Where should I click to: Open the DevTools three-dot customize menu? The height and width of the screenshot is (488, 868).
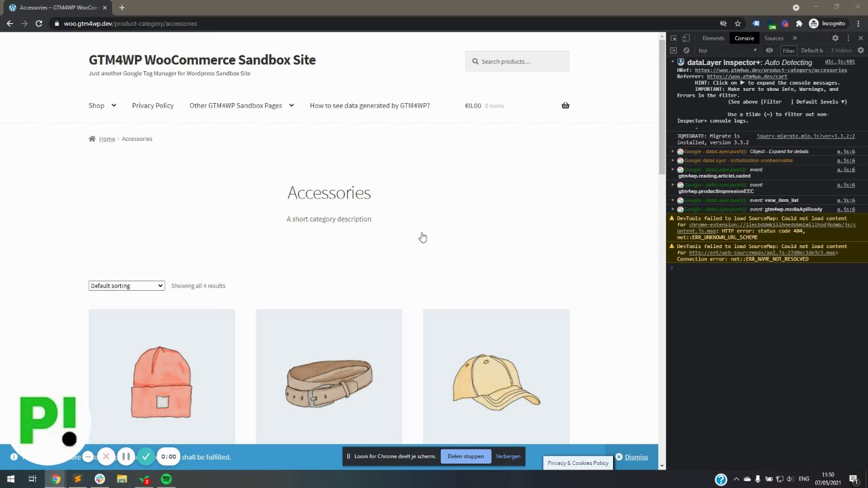848,38
